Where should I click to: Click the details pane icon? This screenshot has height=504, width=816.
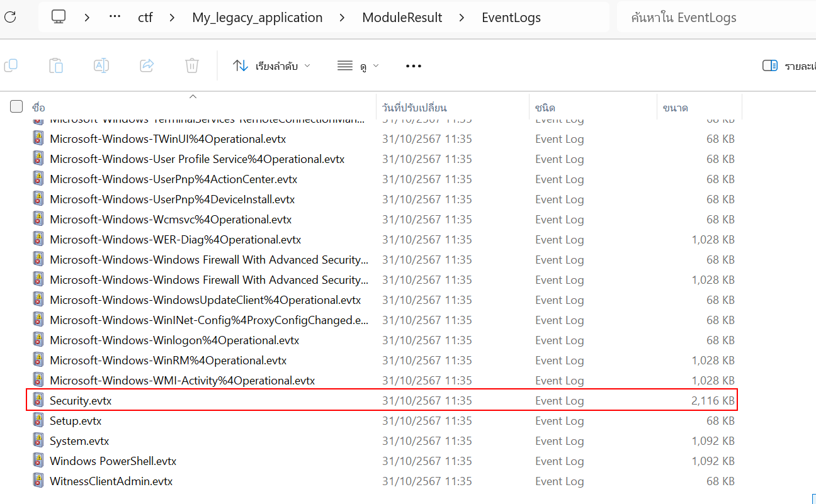coord(769,65)
